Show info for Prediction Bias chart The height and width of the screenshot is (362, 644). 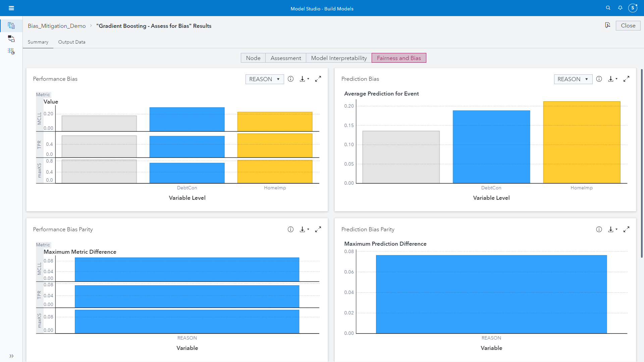(599, 79)
